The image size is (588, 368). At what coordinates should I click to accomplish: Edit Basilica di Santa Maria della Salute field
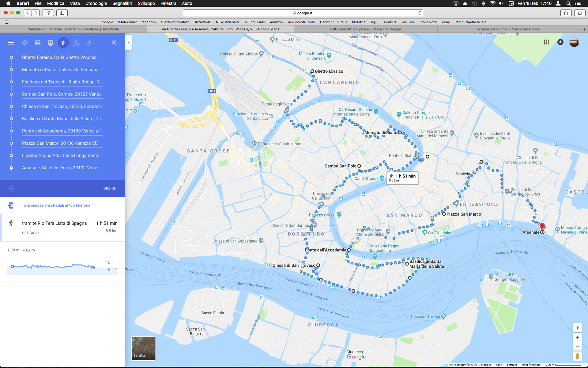pyautogui.click(x=62, y=119)
